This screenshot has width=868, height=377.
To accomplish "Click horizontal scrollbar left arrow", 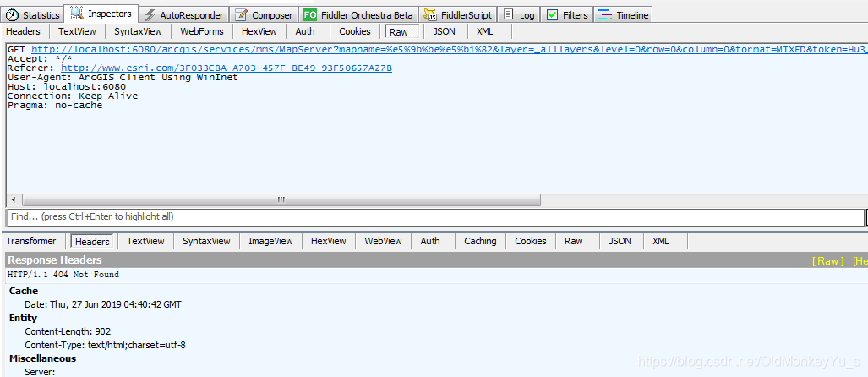I will coord(14,199).
